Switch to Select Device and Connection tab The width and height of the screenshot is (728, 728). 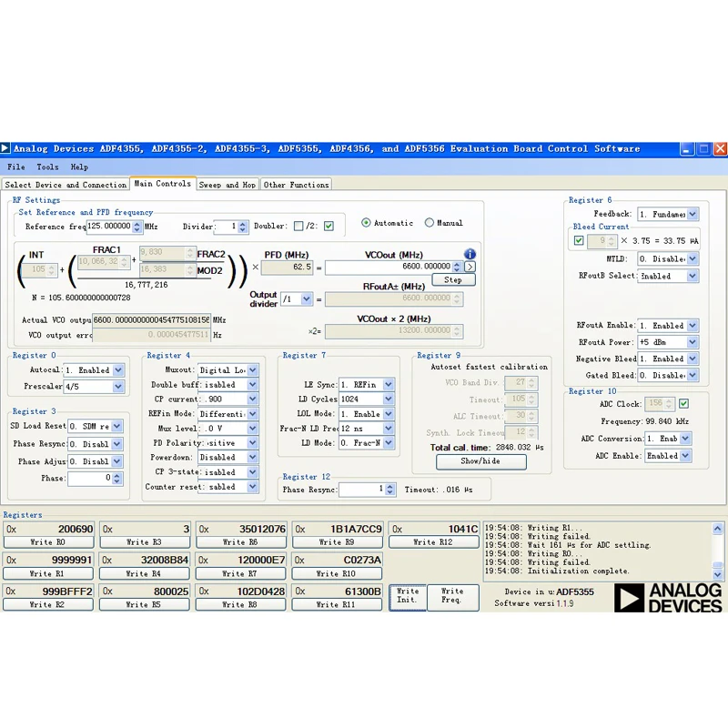click(x=66, y=185)
